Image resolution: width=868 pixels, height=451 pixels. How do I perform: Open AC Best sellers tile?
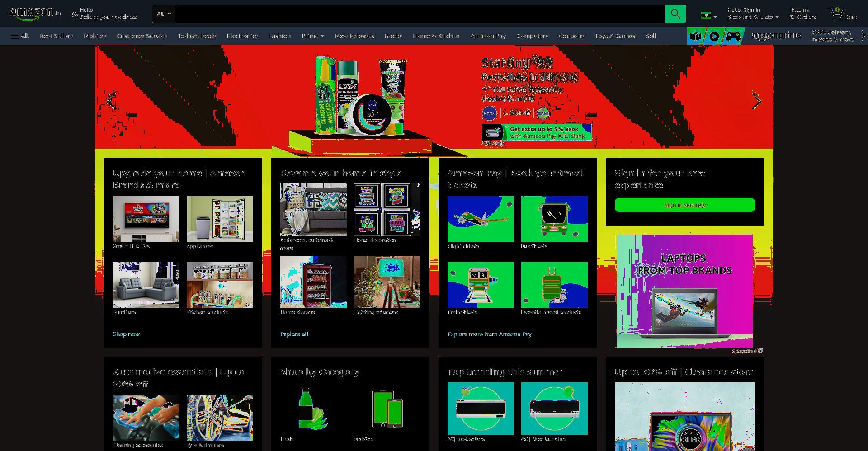pyautogui.click(x=481, y=409)
